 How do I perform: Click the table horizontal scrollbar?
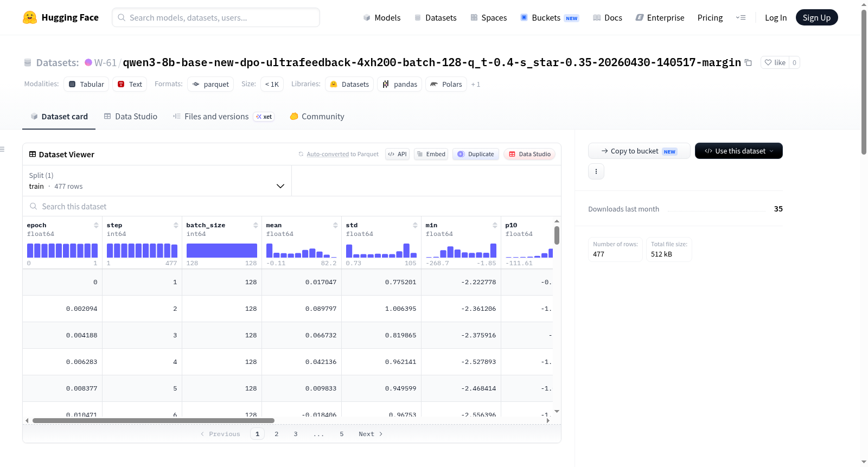(154, 420)
